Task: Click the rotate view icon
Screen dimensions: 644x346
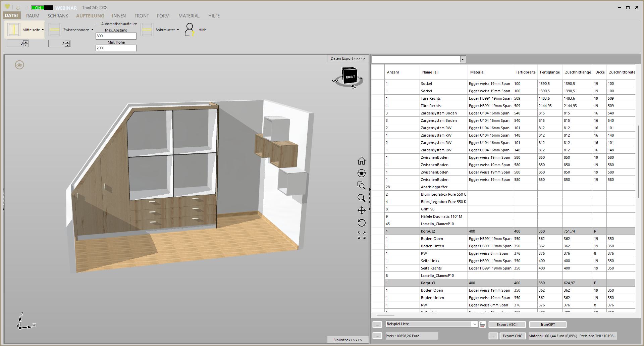Action: [361, 223]
